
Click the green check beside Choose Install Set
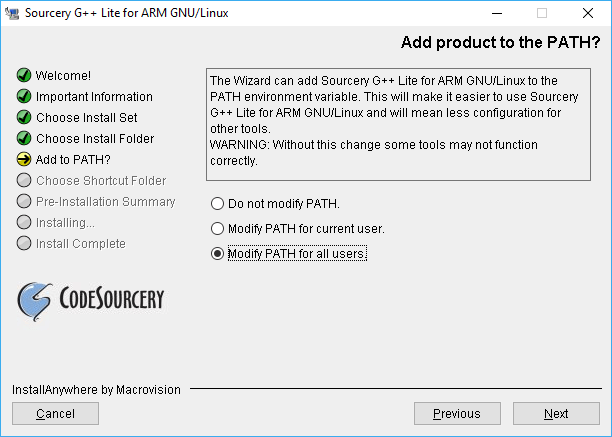[24, 117]
